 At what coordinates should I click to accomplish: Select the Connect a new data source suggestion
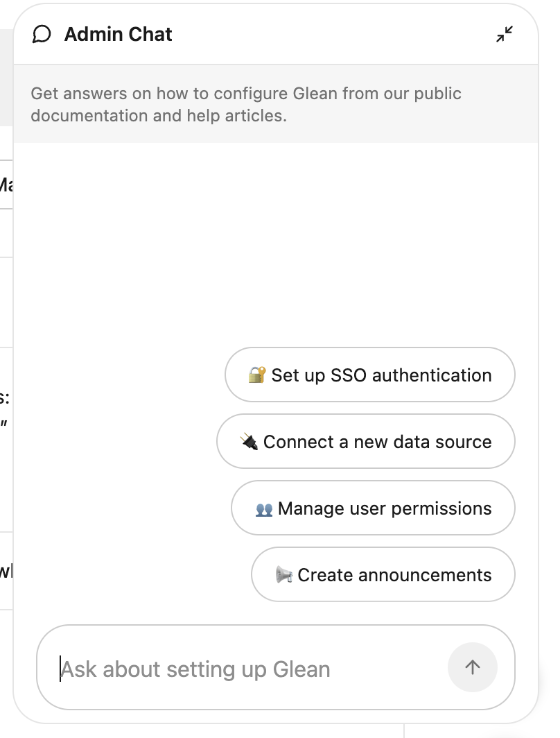click(366, 440)
